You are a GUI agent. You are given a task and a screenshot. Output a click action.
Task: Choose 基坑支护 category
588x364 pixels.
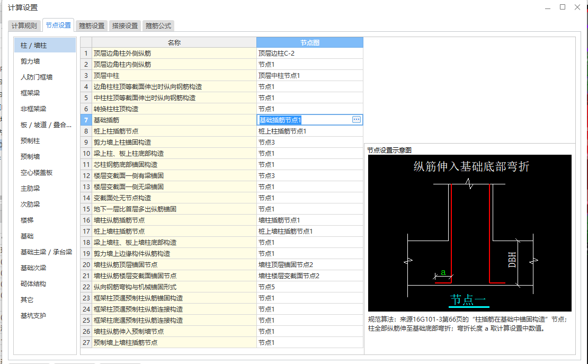pyautogui.click(x=45, y=316)
